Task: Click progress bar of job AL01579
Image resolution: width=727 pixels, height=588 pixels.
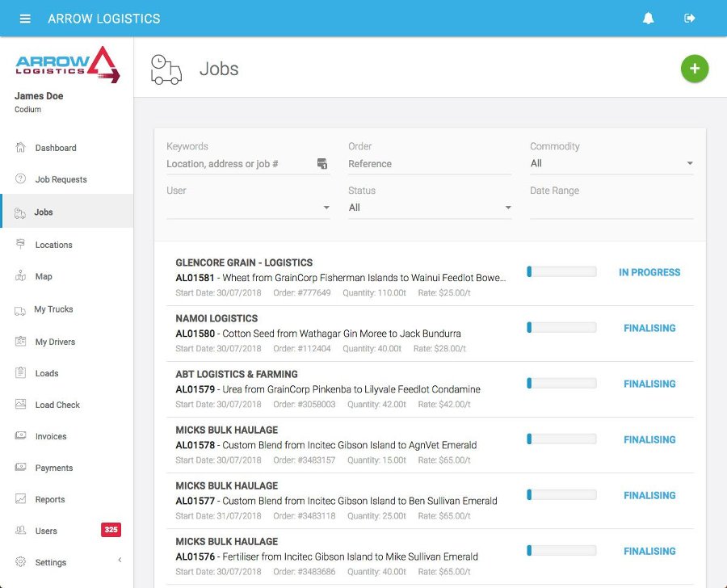Action: click(561, 383)
